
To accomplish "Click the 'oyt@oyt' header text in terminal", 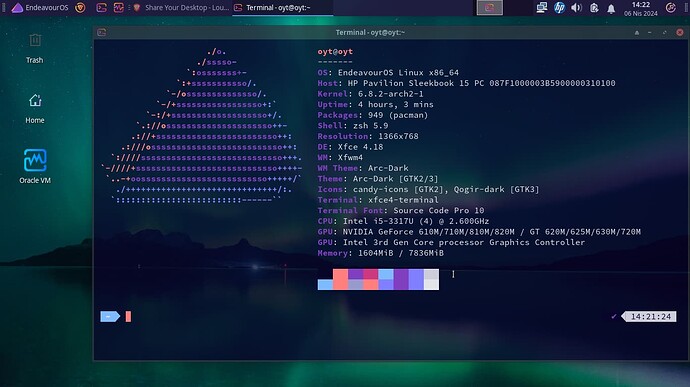I will pyautogui.click(x=335, y=52).
